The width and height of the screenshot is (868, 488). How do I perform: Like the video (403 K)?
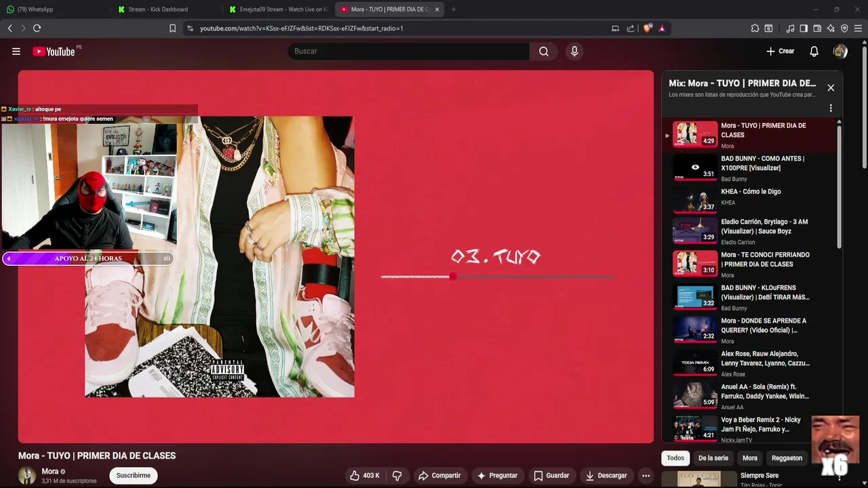tap(365, 476)
